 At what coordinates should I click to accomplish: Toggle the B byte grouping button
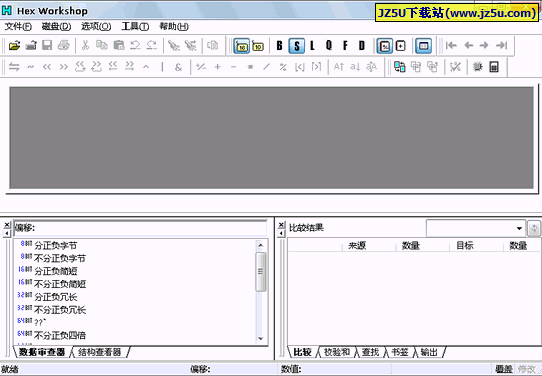[x=280, y=45]
